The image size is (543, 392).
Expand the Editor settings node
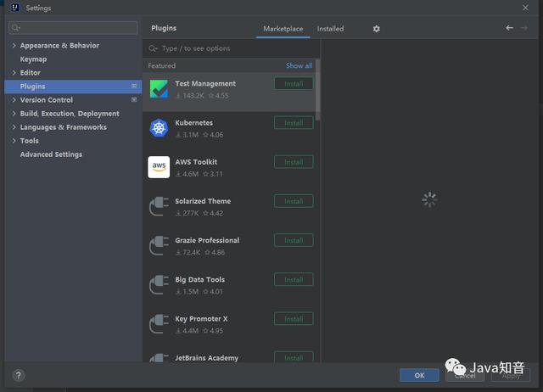[x=14, y=73]
